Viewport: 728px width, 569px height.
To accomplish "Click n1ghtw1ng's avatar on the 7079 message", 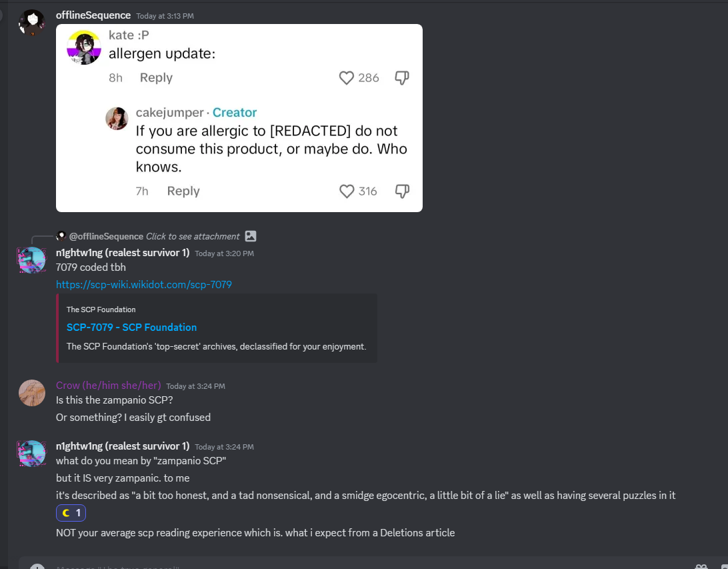I will [x=32, y=260].
